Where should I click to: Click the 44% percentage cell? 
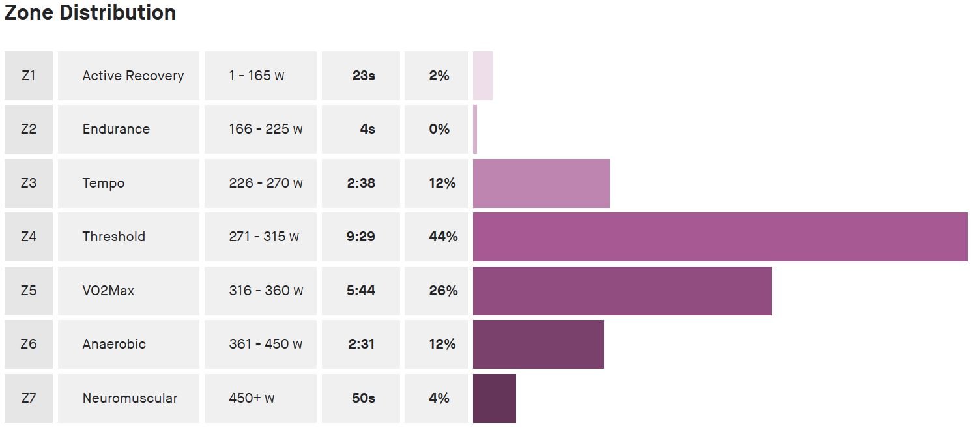(x=437, y=237)
